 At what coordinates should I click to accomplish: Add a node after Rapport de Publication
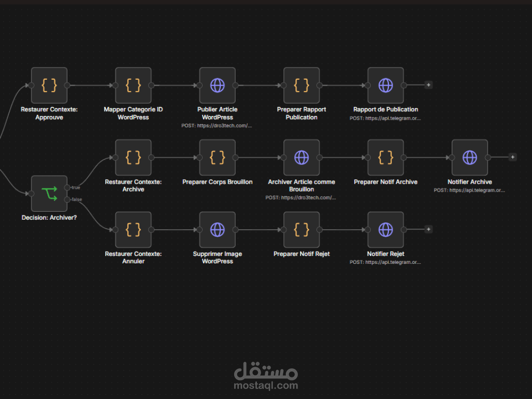(428, 85)
